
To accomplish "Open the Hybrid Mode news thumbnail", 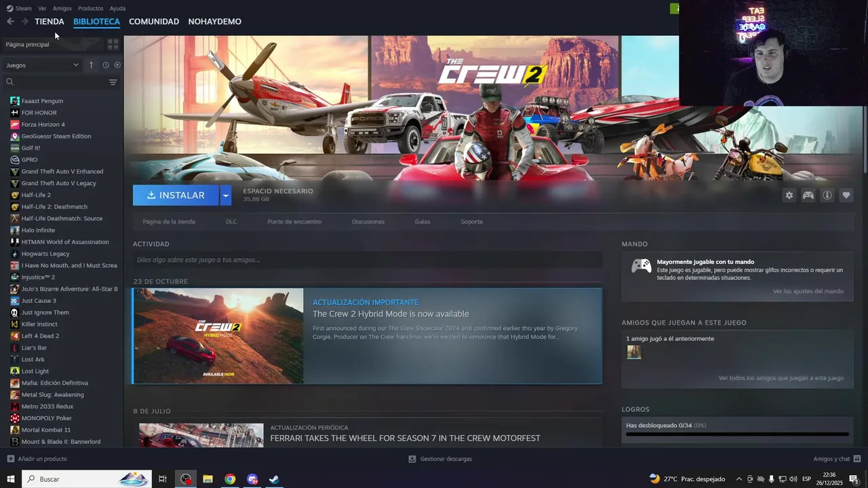I will pos(218,336).
